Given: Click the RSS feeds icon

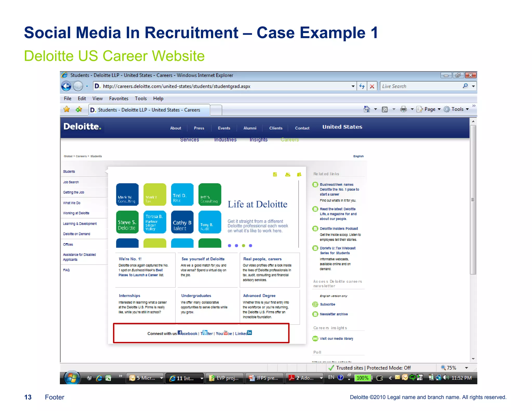Looking at the screenshot, I should 385,109.
